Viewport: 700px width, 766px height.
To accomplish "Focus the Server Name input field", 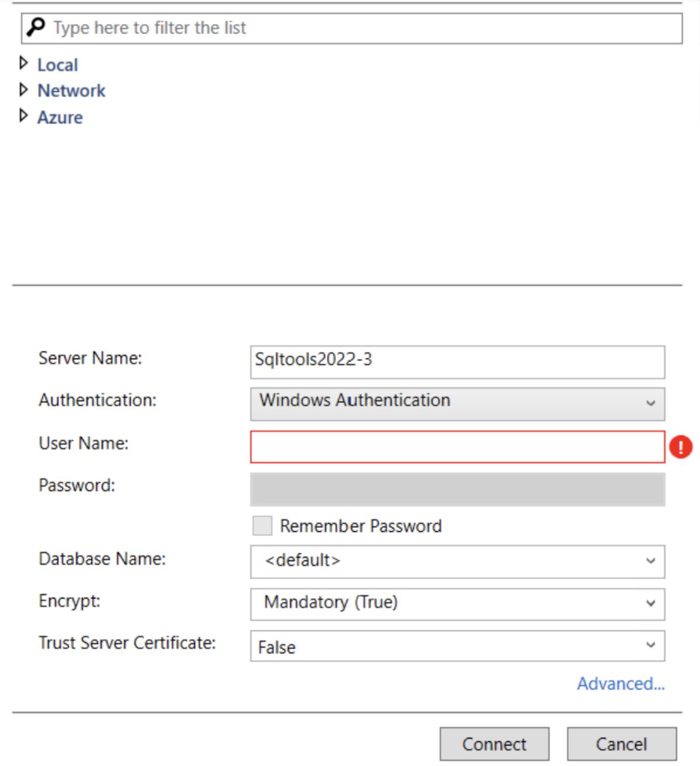I will (x=457, y=362).
